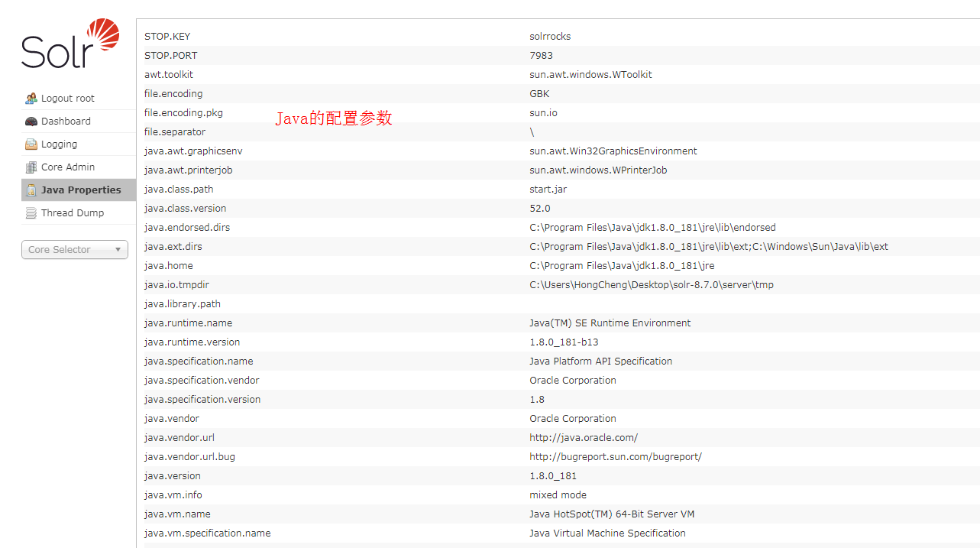Click the file.encoding property name
This screenshot has height=548, width=980.
coord(173,93)
